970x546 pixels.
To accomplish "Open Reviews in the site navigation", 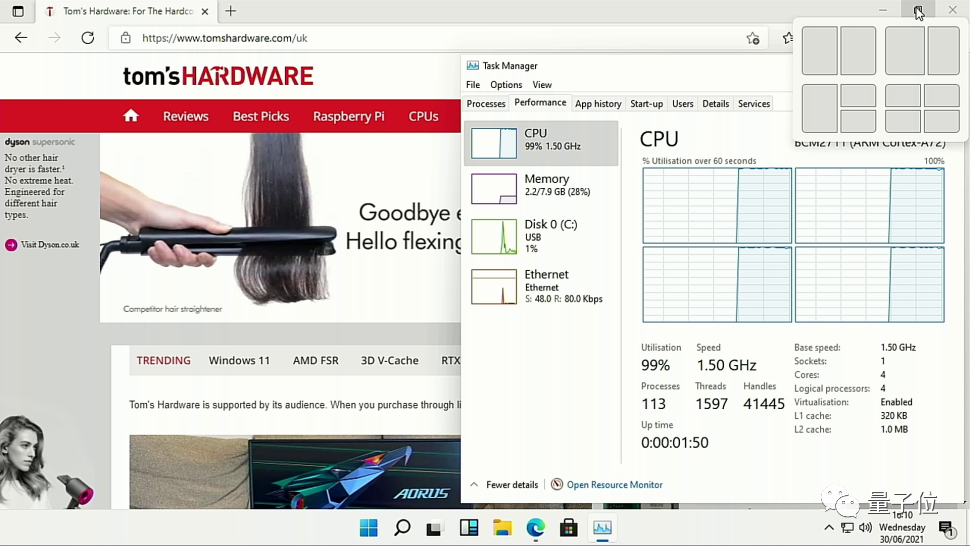I will (186, 116).
